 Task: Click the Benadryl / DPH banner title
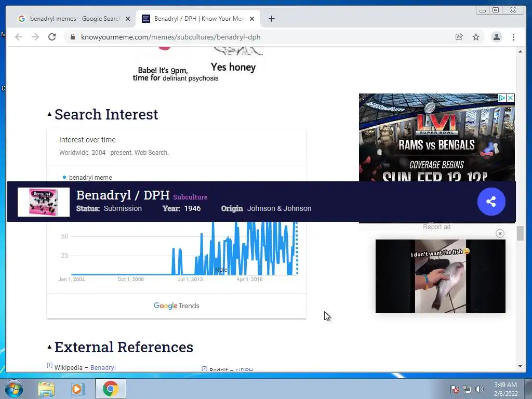(x=123, y=195)
